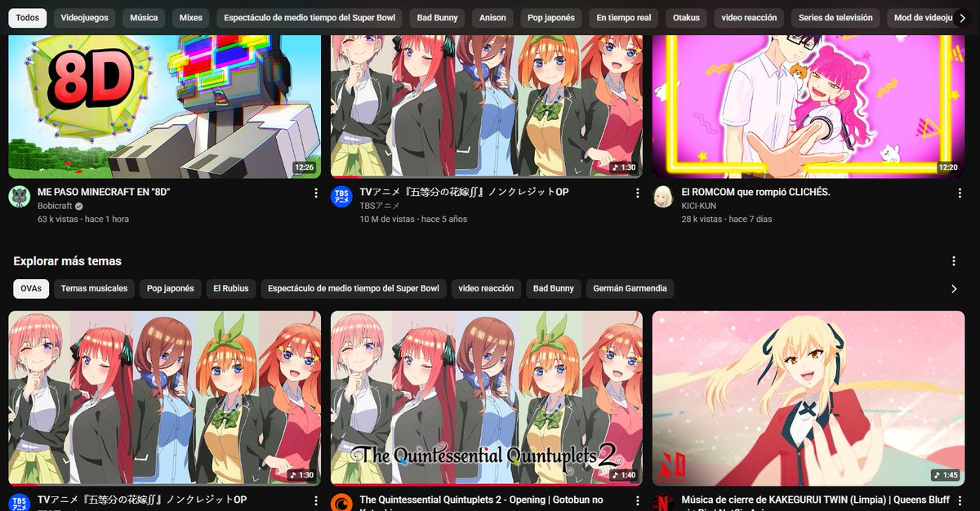Click the right chevron in Explorar más temas row
This screenshot has width=980, height=511.
(952, 288)
